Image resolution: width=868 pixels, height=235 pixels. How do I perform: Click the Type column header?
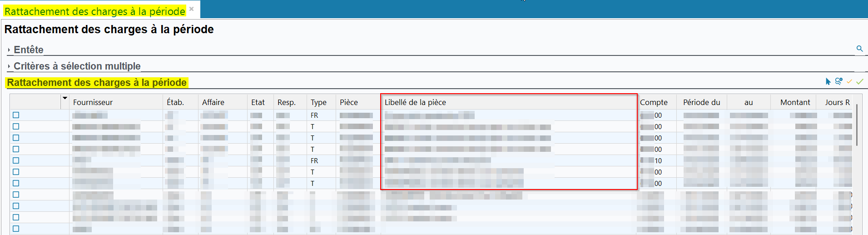pyautogui.click(x=318, y=102)
